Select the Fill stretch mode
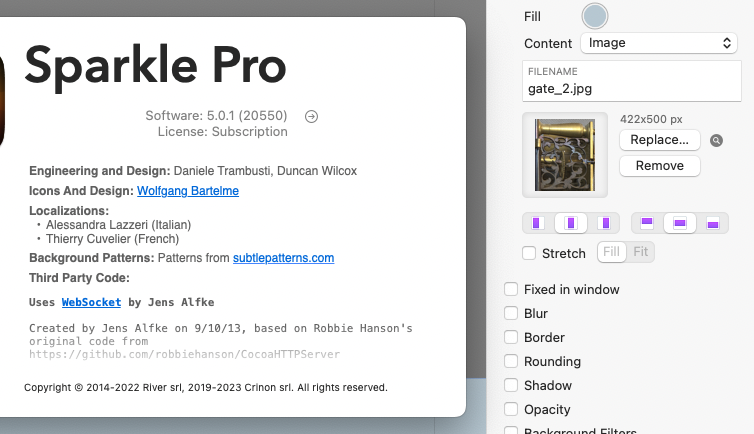The width and height of the screenshot is (754, 434). point(612,252)
